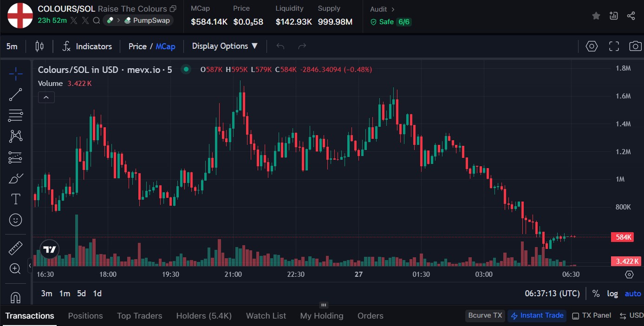Image resolution: width=644 pixels, height=326 pixels.
Task: Open the timezone menu at 06:37:13 (UTC)
Action: [552, 293]
